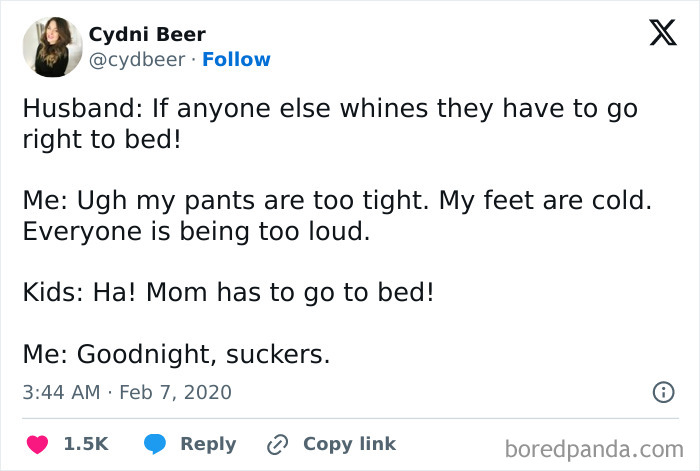Click the blue reply speech bubble icon
This screenshot has width=700, height=471.
coord(155,444)
